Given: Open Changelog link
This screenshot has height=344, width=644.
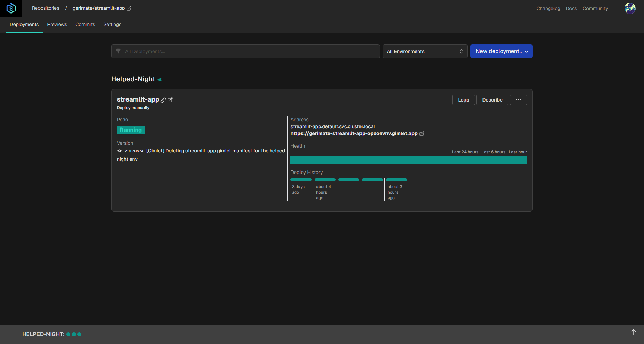Looking at the screenshot, I should click(x=548, y=8).
